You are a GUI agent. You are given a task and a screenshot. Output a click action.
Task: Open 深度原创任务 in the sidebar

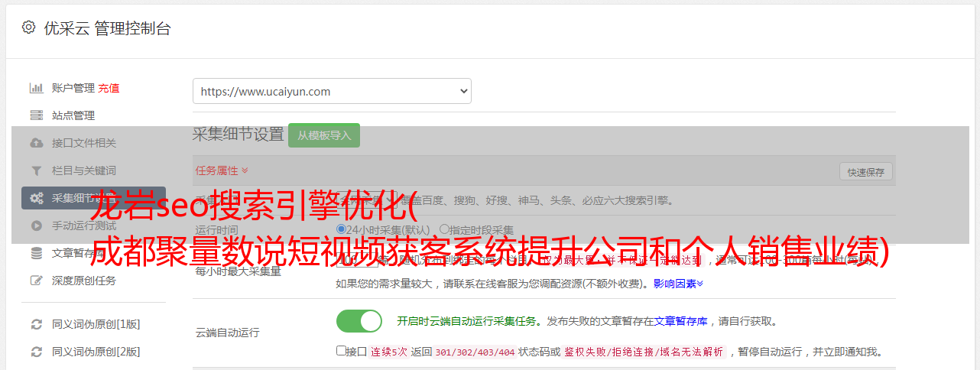click(84, 281)
